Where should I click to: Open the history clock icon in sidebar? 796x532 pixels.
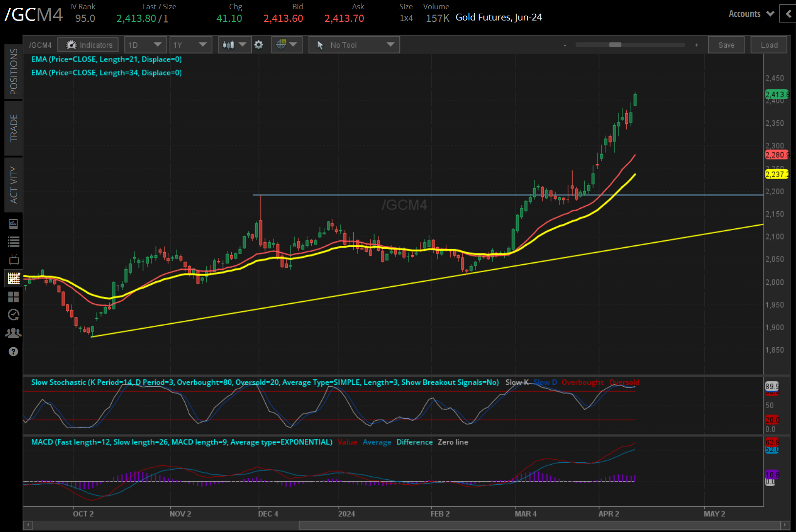pos(13,315)
